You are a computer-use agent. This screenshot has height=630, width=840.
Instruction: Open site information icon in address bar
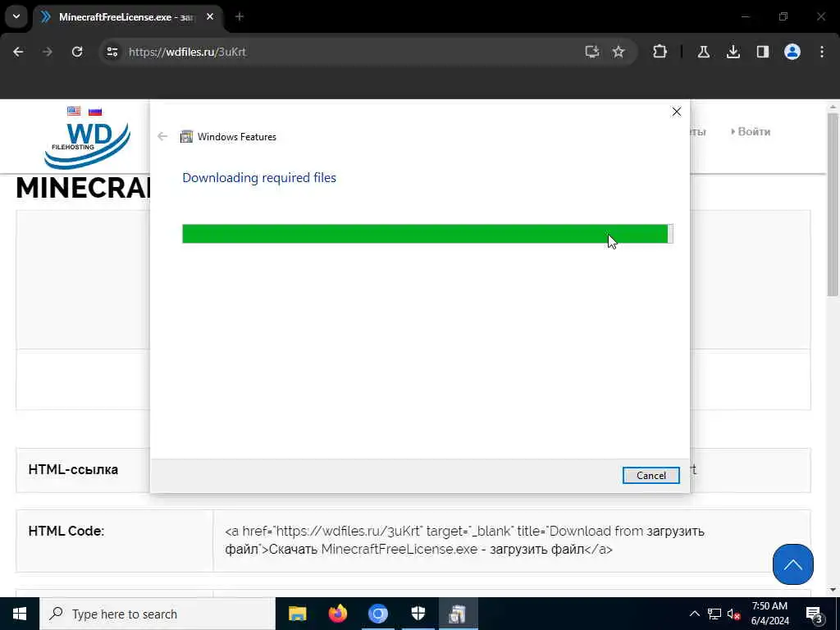tap(112, 52)
